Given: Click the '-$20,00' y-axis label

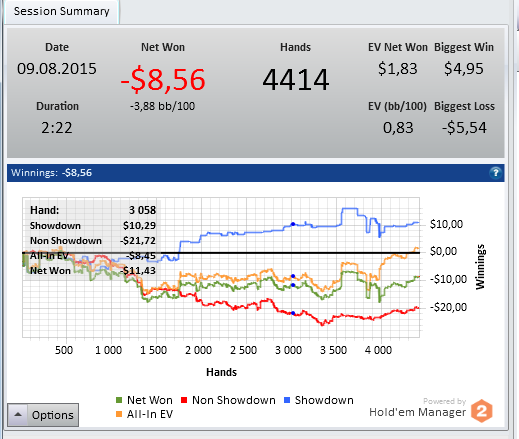Looking at the screenshot, I should tap(448, 307).
